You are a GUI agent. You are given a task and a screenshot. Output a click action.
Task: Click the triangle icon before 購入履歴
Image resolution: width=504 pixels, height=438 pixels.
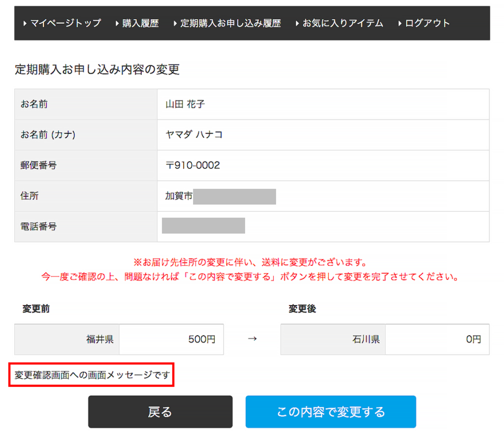[x=117, y=24]
